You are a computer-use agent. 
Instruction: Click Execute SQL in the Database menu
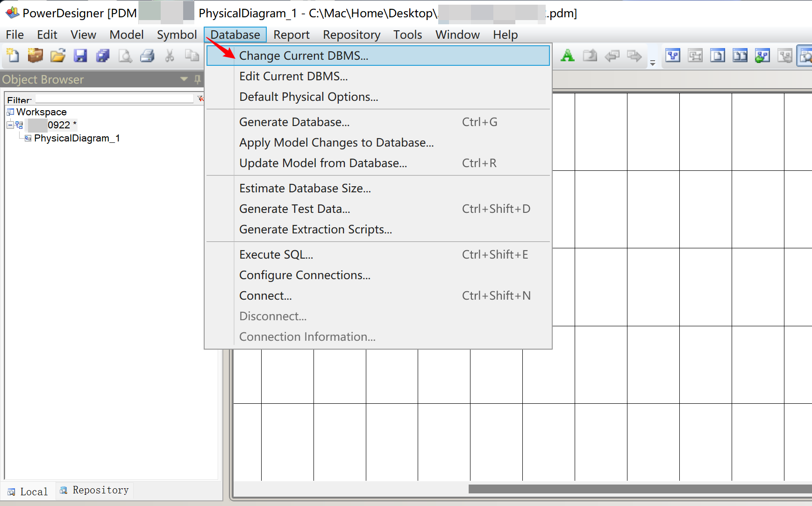tap(276, 254)
